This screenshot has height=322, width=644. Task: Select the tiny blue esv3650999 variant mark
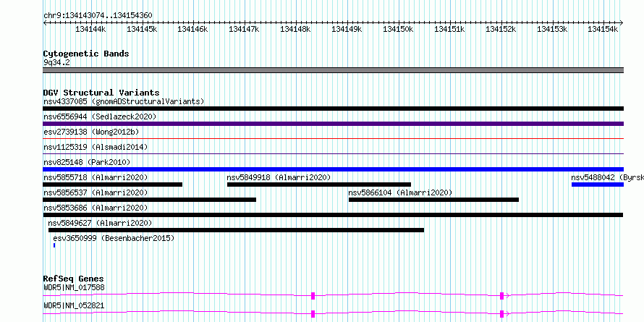tap(54, 245)
